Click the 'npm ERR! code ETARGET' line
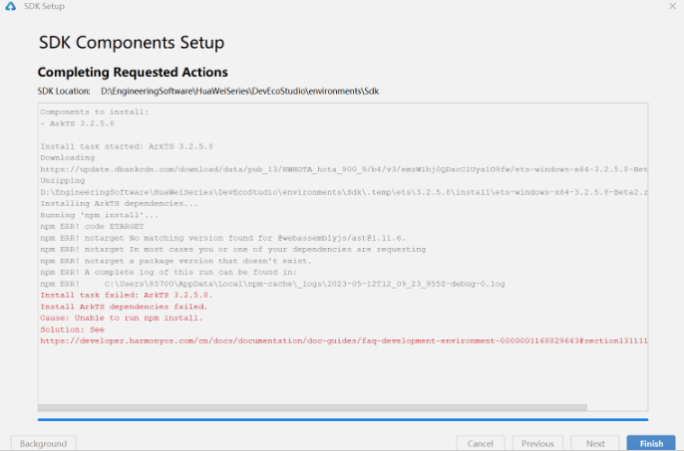This screenshot has height=451, width=684. pyautogui.click(x=92, y=226)
